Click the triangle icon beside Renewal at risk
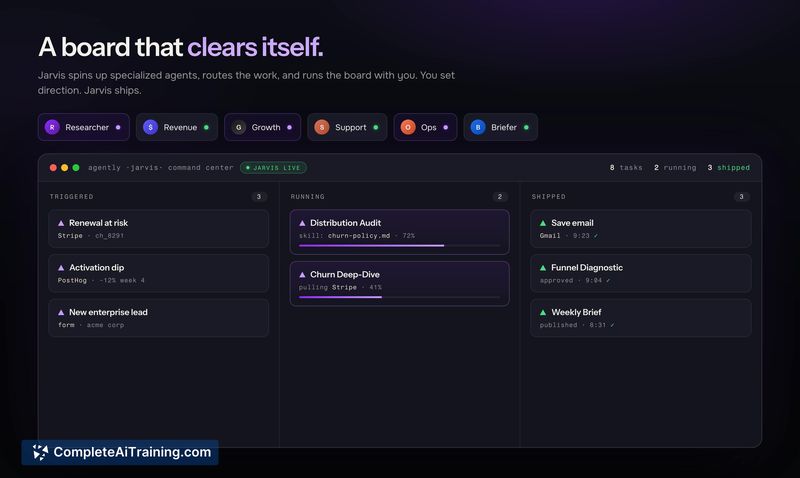Screen dimensions: 800x478 pyautogui.click(x=61, y=223)
